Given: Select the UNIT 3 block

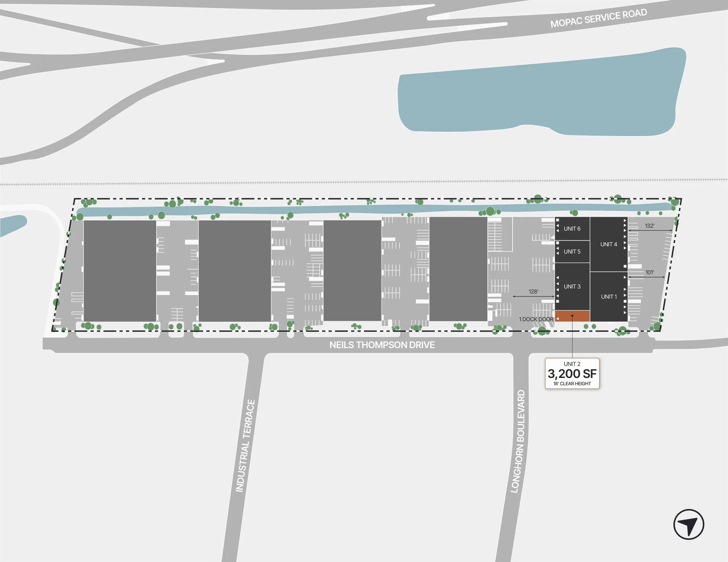Looking at the screenshot, I should [x=572, y=287].
